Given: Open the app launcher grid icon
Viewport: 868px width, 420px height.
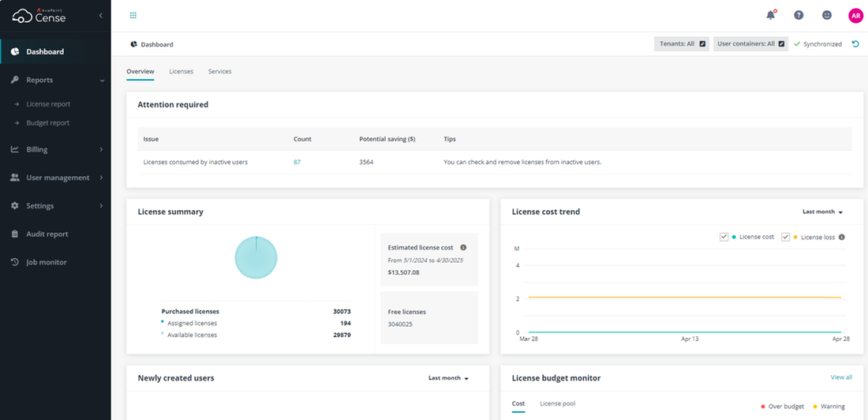Looking at the screenshot, I should click(133, 16).
